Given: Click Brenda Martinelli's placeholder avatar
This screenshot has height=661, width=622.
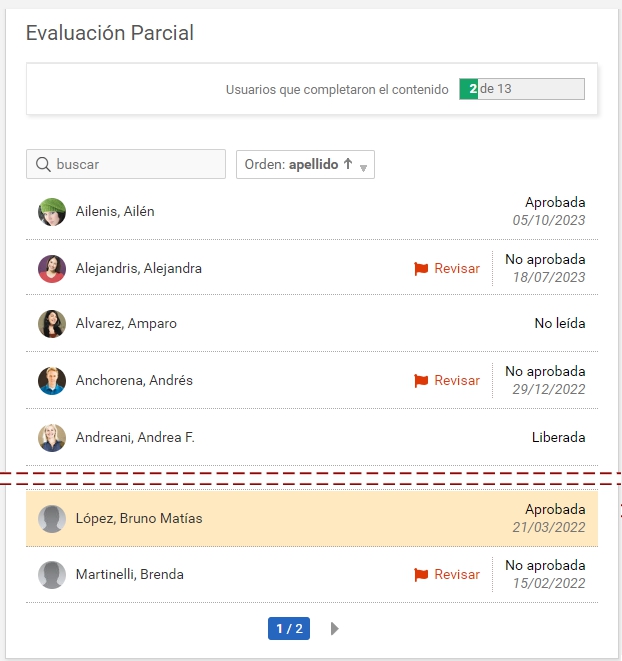Looking at the screenshot, I should (52, 575).
